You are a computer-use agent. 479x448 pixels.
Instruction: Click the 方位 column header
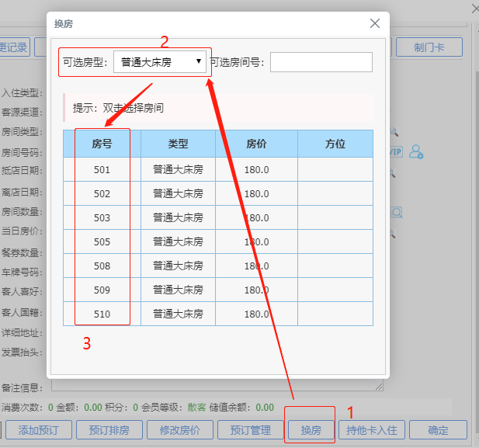(335, 144)
